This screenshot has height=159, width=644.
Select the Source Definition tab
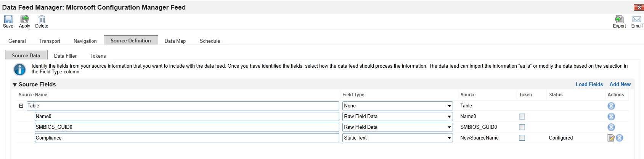click(131, 41)
